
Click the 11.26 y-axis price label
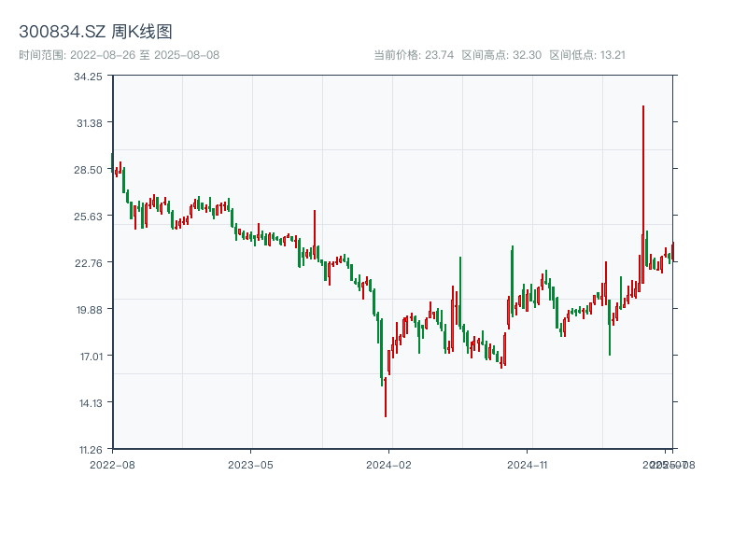[89, 450]
